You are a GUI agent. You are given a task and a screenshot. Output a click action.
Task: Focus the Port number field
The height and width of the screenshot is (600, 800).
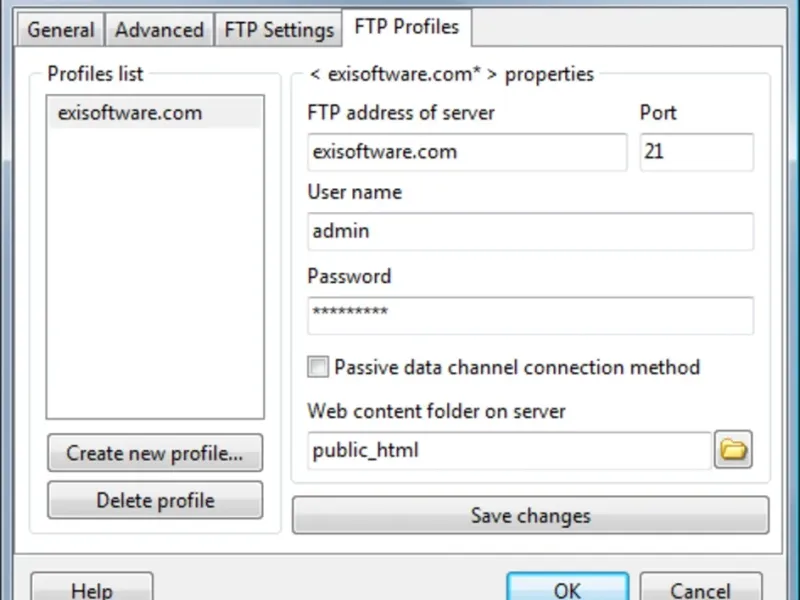click(695, 152)
